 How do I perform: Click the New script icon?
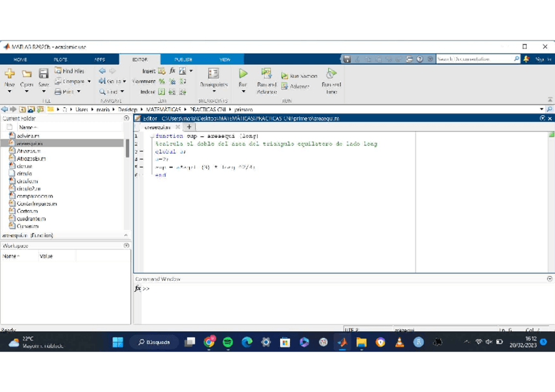(x=9, y=75)
